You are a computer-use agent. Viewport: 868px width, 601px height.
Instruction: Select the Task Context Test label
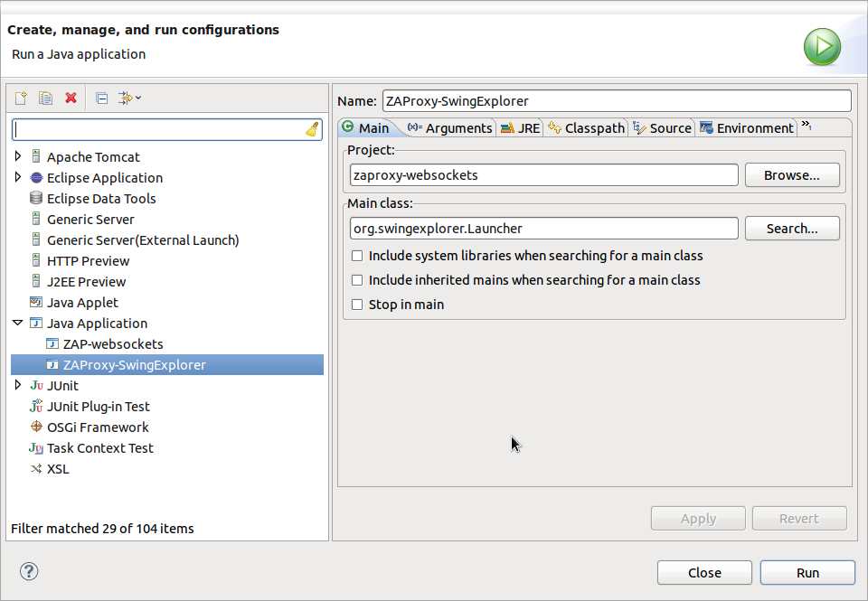100,448
